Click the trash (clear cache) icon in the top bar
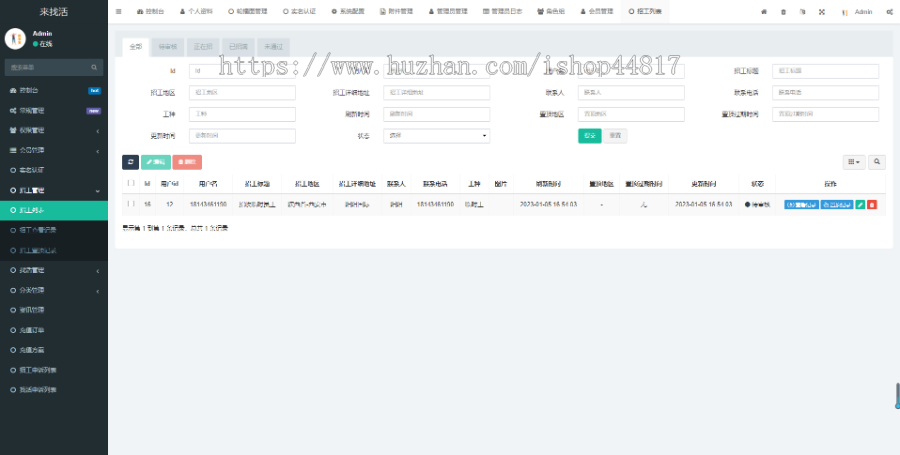 pos(783,12)
